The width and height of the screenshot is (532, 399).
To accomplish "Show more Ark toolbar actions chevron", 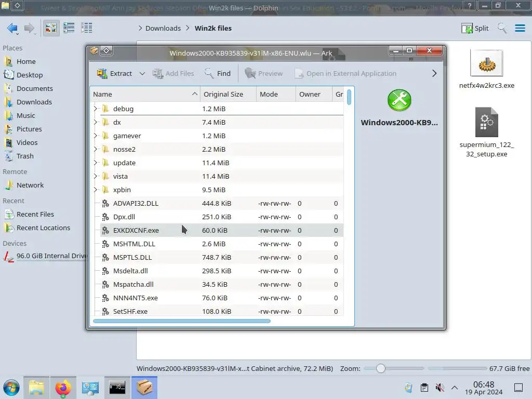I will (434, 73).
